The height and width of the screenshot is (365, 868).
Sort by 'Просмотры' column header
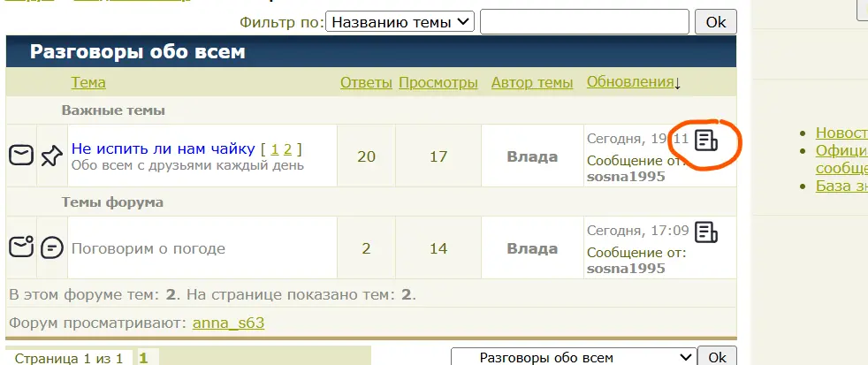438,82
